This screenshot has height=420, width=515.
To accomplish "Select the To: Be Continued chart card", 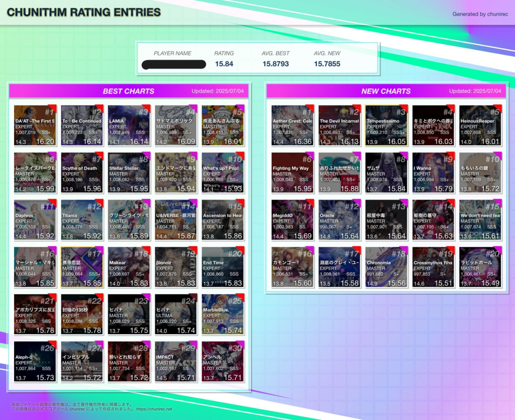I will pos(82,125).
